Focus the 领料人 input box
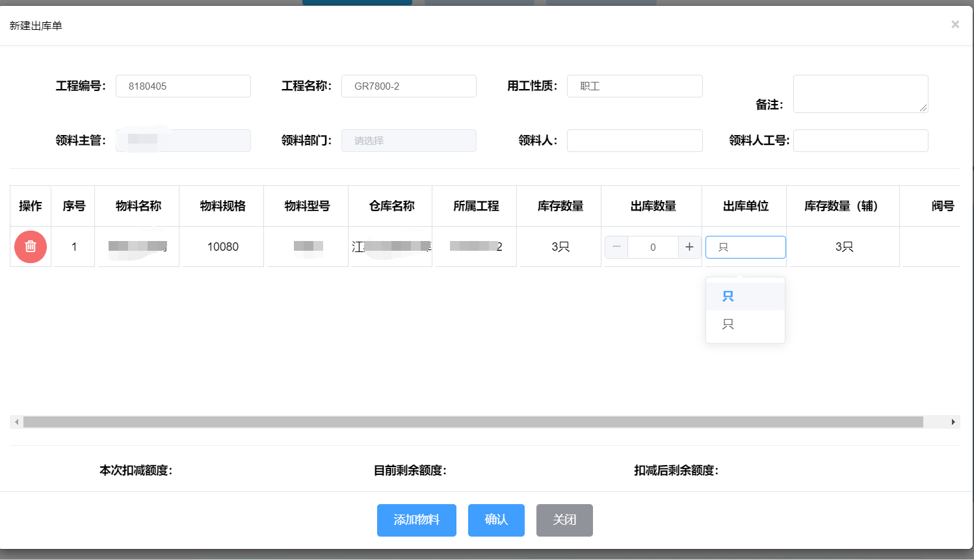The height and width of the screenshot is (560, 974). pos(634,140)
